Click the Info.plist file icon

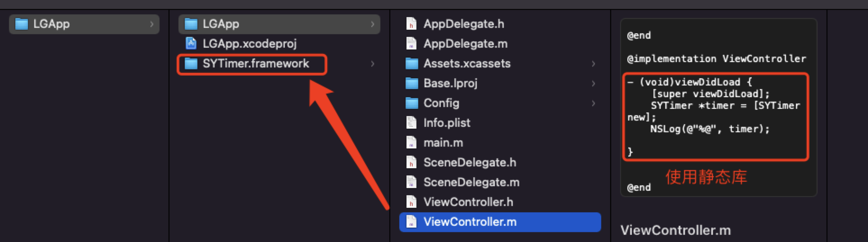pos(411,123)
